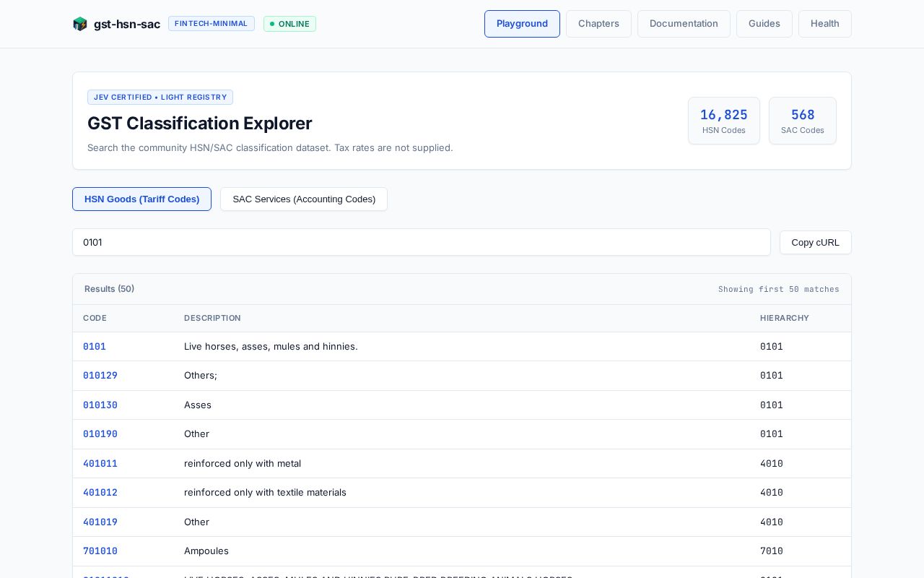Open HSN code 401011 link

point(100,464)
